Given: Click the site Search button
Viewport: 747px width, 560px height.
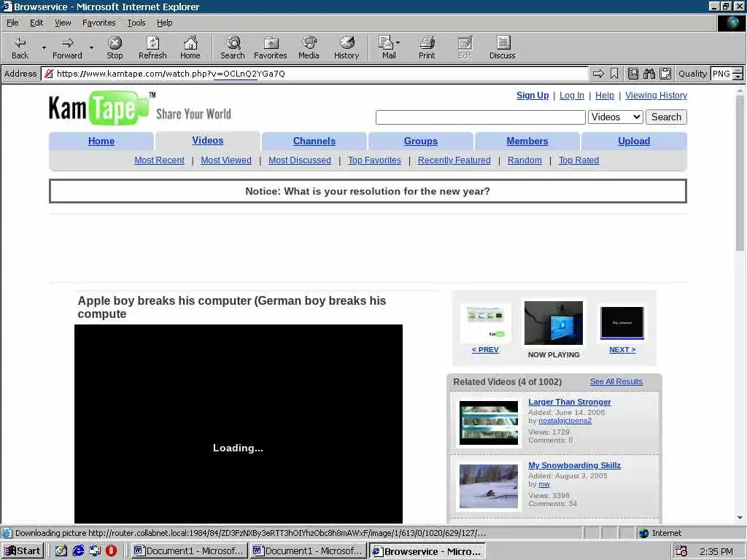Looking at the screenshot, I should coord(666,117).
